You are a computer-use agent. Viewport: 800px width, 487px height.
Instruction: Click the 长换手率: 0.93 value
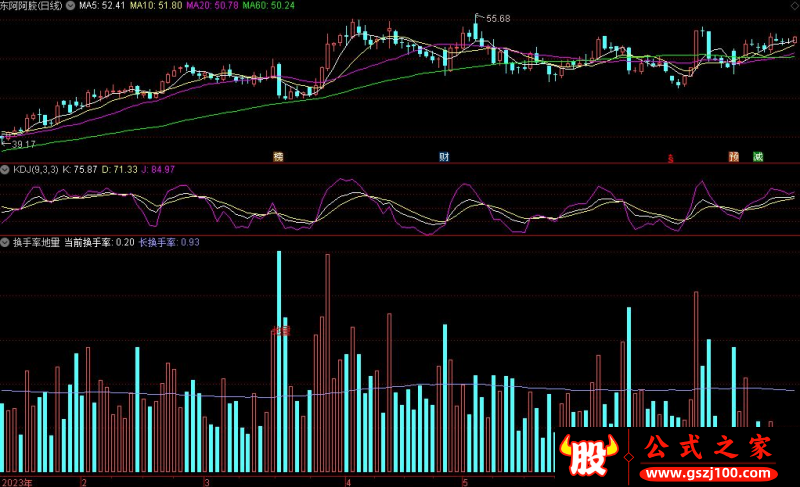tap(169, 242)
